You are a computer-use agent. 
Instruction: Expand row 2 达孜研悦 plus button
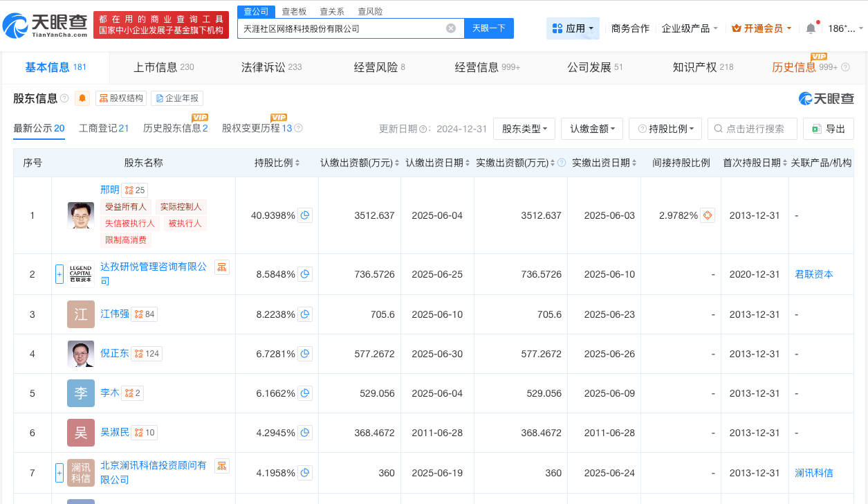click(x=59, y=274)
